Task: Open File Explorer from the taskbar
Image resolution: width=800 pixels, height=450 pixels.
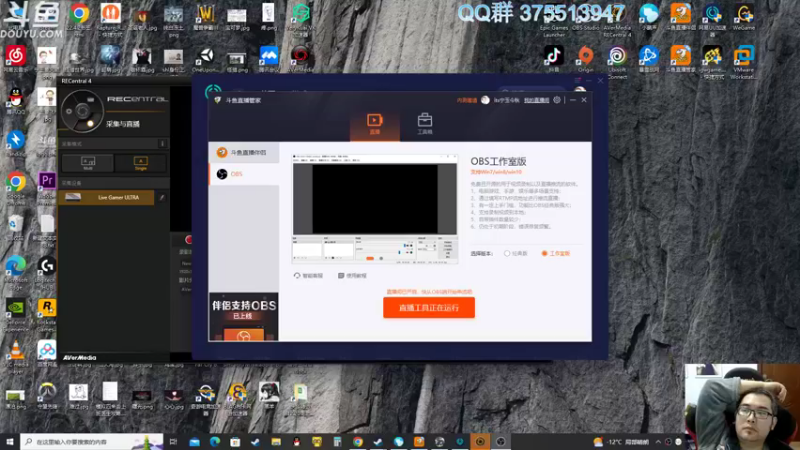Action: pos(276,442)
